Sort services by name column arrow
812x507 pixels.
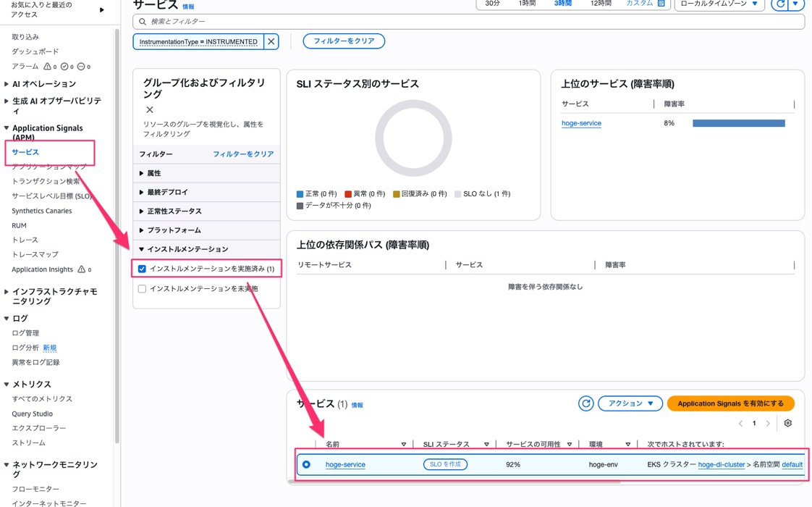click(403, 444)
